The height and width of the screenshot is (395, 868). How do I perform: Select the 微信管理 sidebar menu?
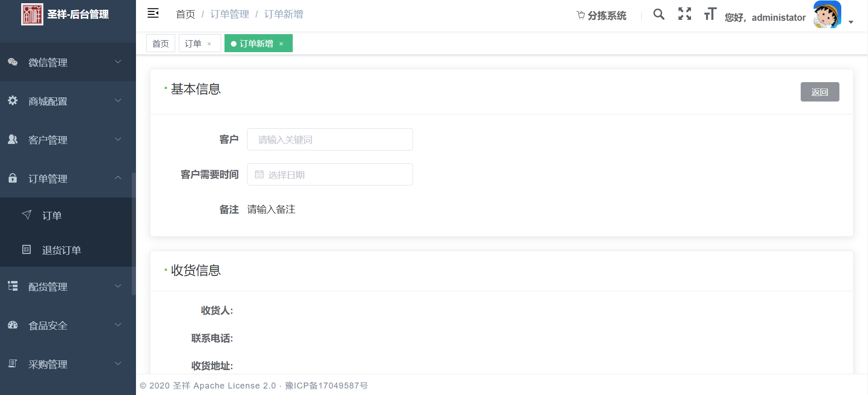[68, 62]
